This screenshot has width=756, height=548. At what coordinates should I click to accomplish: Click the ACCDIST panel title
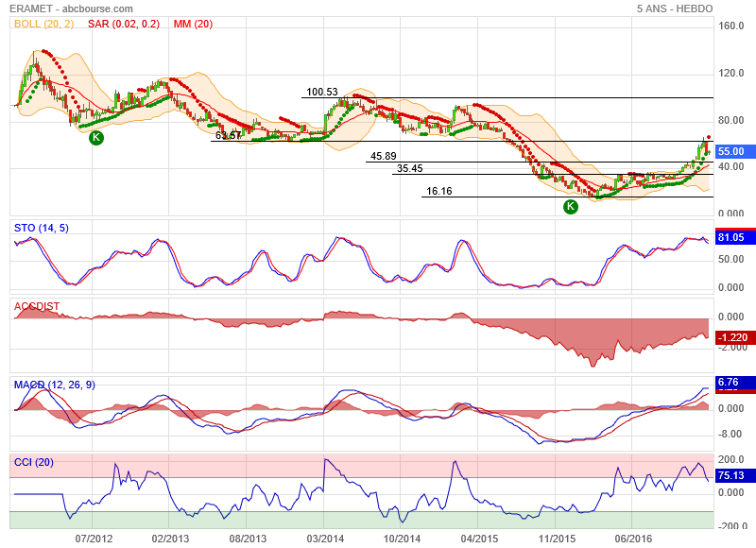point(36,306)
